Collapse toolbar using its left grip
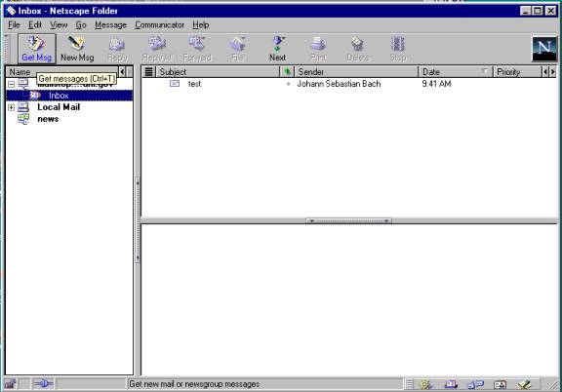Image resolution: width=562 pixels, height=392 pixels. [x=7, y=49]
